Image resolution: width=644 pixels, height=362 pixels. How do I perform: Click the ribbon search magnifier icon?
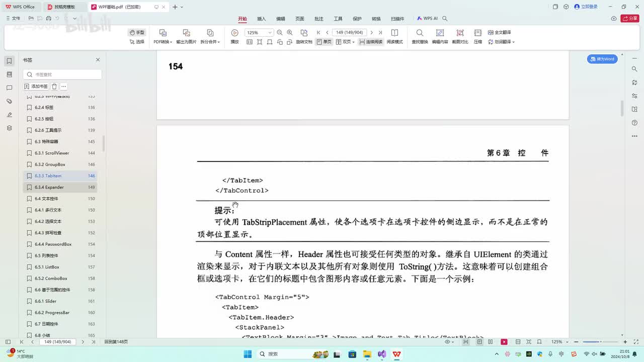pyautogui.click(x=445, y=19)
